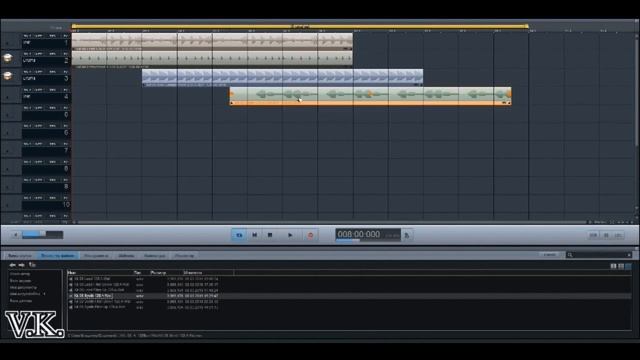Open the FX menu of track 3
This screenshot has width=640, height=360.
[66, 72]
